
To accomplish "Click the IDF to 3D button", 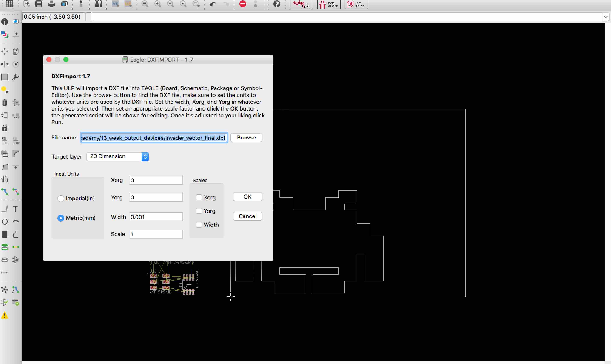I will tap(357, 4).
